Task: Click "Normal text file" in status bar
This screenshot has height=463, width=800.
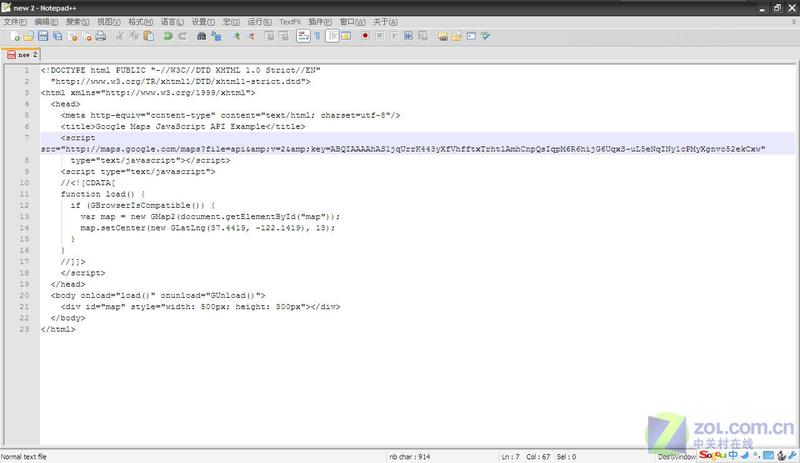Action: (x=23, y=457)
